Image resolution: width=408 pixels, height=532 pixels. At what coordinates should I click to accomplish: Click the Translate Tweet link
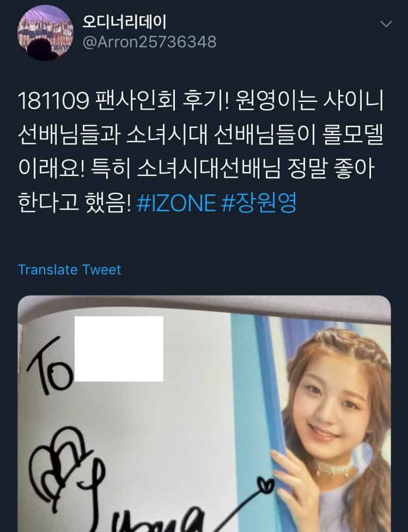(x=70, y=270)
